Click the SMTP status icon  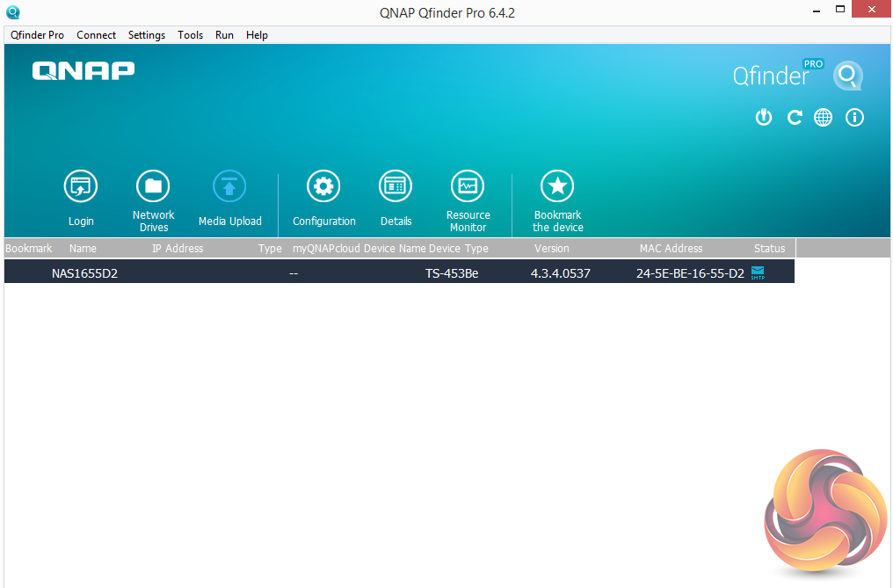pos(758,272)
